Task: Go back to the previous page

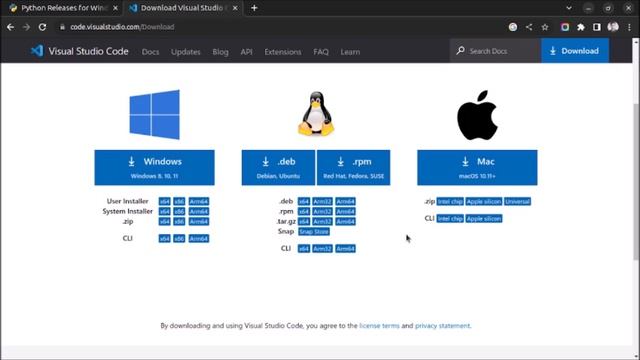Action: point(11,27)
